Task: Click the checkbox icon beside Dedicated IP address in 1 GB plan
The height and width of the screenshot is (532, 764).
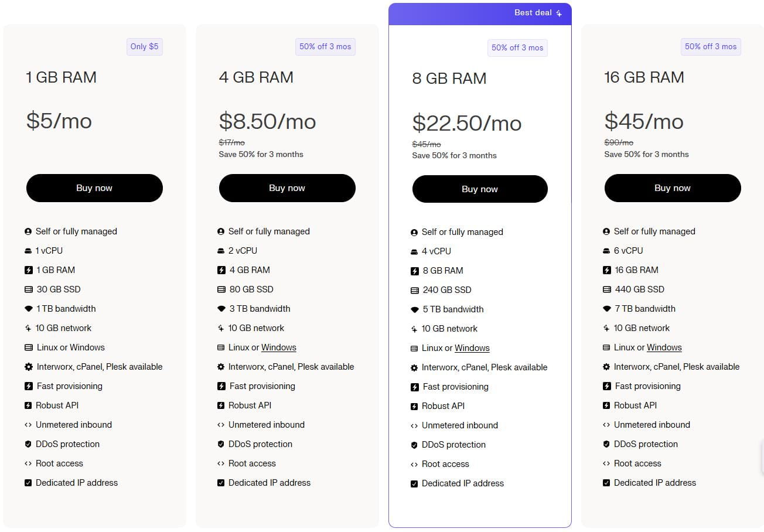Action: tap(28, 483)
